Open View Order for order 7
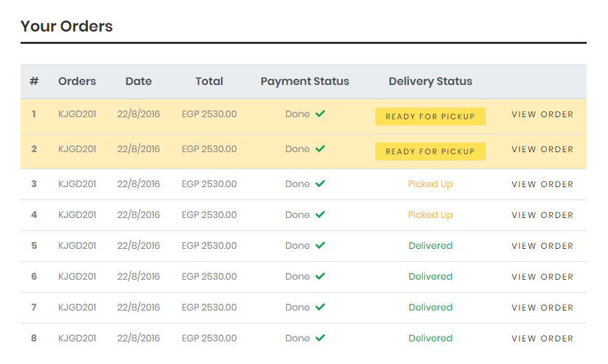 [542, 308]
